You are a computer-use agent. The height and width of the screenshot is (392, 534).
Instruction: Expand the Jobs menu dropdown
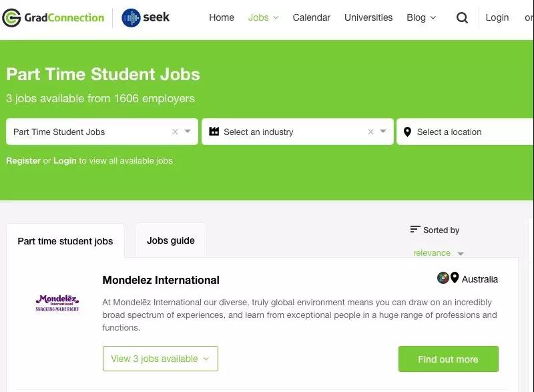263,18
